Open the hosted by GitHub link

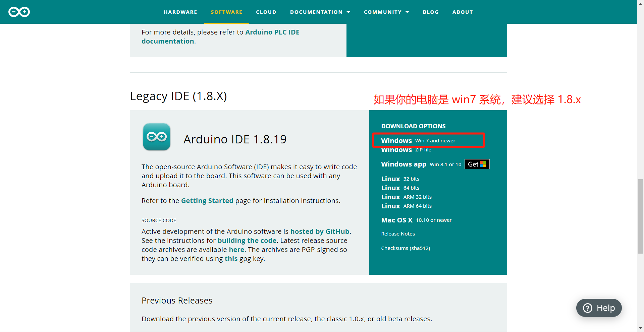[x=320, y=231]
